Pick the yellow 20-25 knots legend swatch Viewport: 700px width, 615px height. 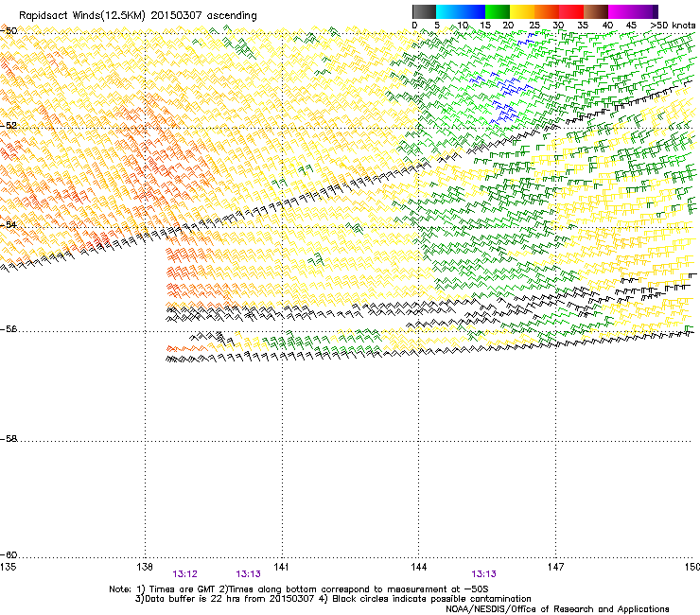click(522, 11)
